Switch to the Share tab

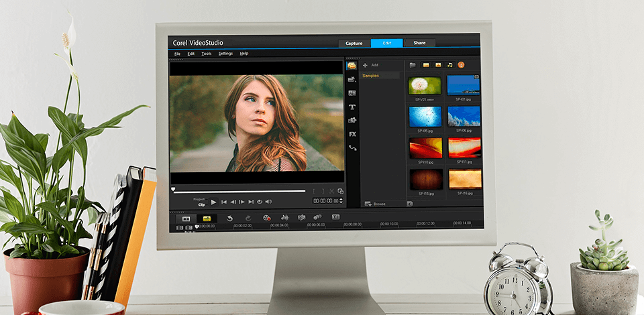pyautogui.click(x=419, y=43)
